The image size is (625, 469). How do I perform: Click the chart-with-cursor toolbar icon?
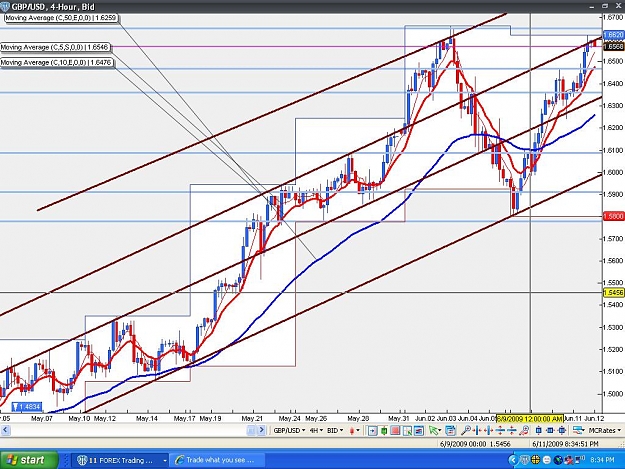pyautogui.click(x=407, y=430)
